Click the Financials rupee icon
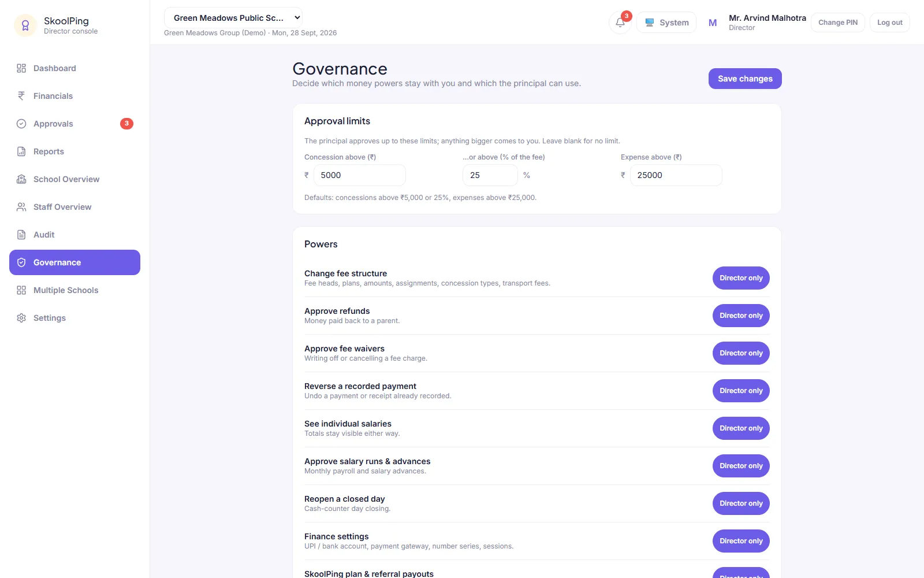The image size is (924, 578). (x=21, y=96)
